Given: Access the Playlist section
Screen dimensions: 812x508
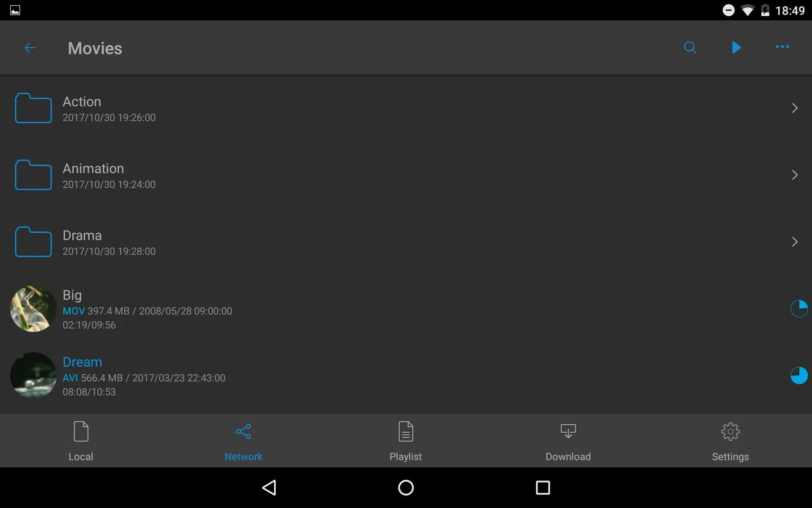Looking at the screenshot, I should [406, 440].
